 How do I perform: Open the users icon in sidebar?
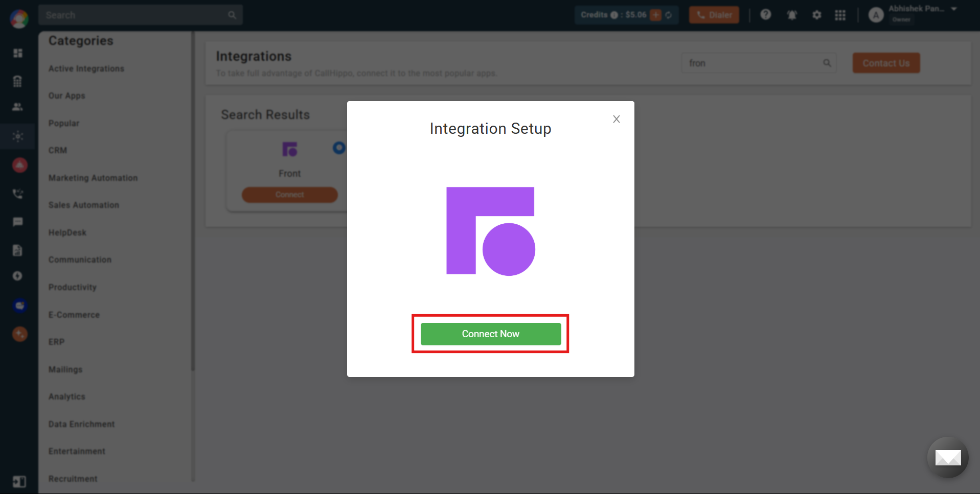[x=18, y=107]
